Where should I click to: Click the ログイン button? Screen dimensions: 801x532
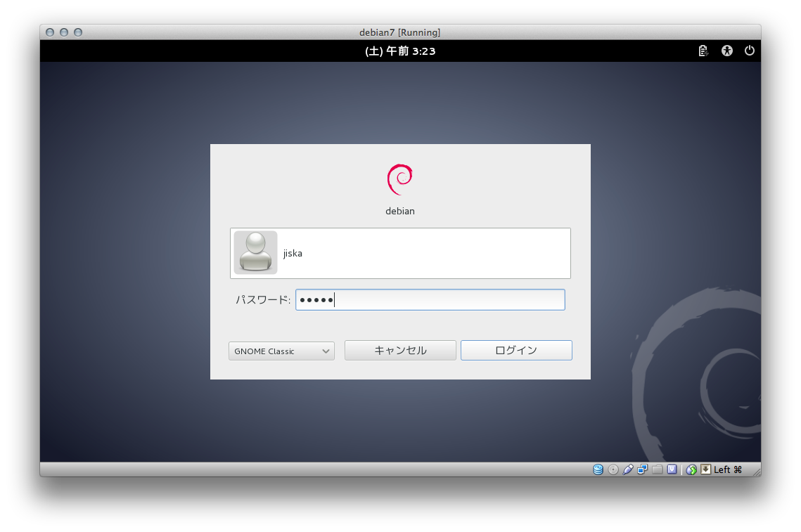click(x=516, y=350)
